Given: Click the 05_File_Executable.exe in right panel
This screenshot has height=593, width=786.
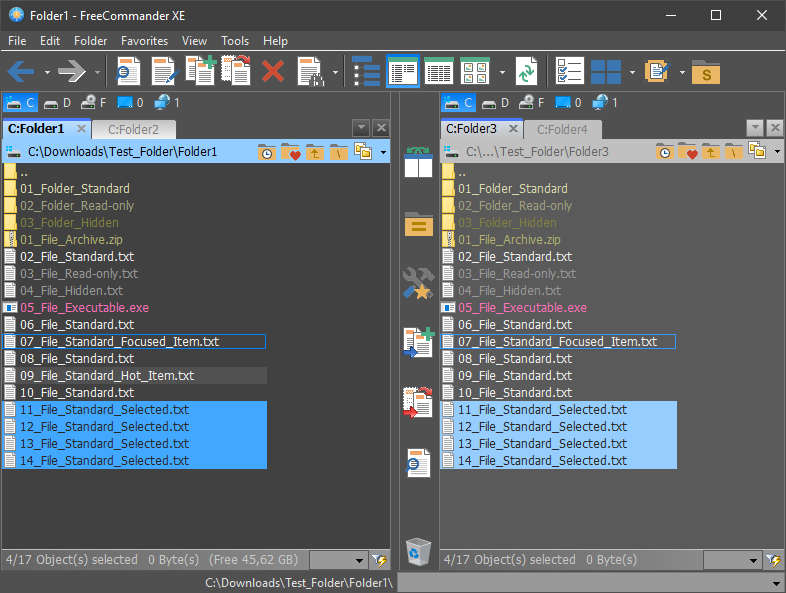Looking at the screenshot, I should click(522, 308).
